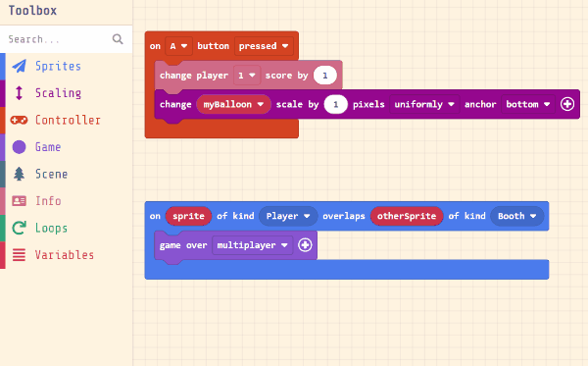Click the Scene tree icon

[x=20, y=174]
